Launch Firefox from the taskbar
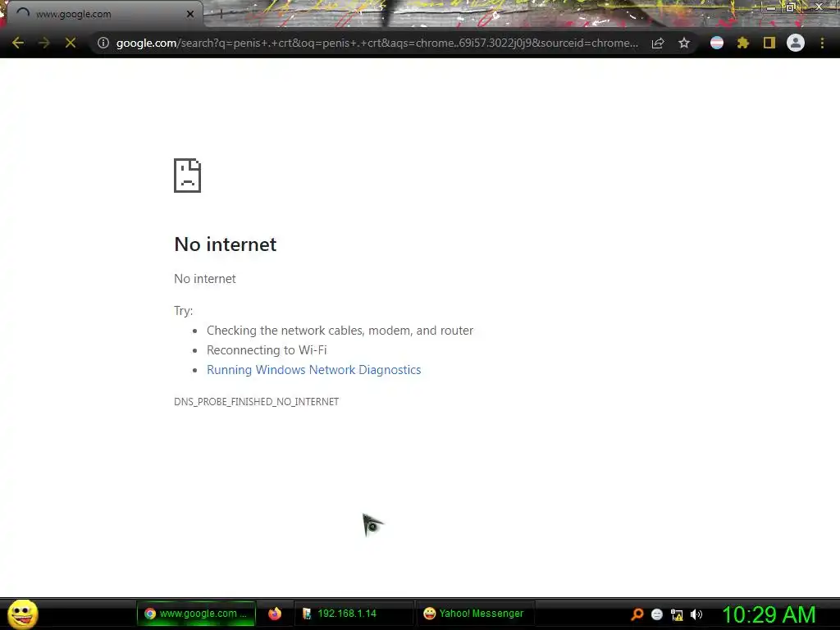Image resolution: width=840 pixels, height=630 pixels. tap(275, 614)
